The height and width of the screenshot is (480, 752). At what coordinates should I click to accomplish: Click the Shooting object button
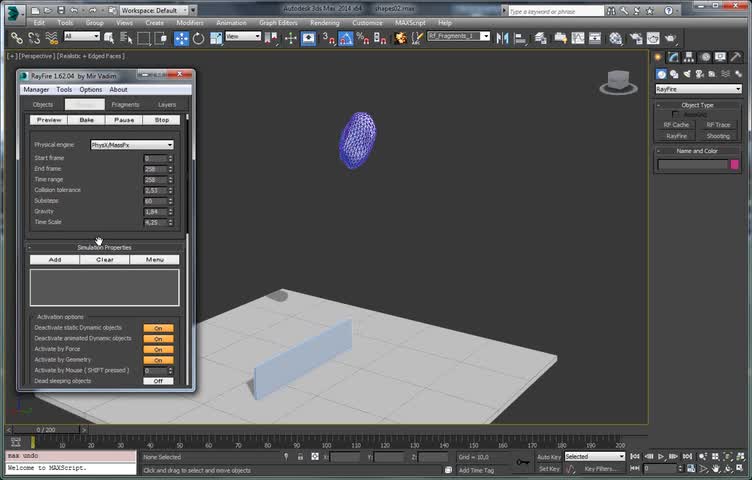(718, 136)
